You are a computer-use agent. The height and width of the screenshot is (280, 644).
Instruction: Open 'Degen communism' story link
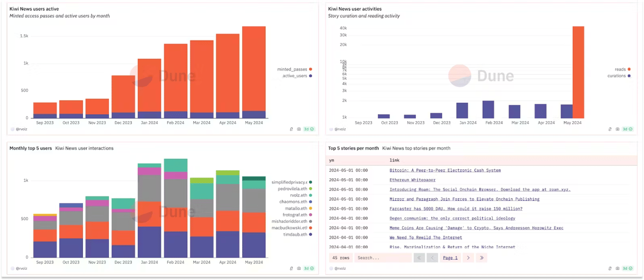point(452,218)
